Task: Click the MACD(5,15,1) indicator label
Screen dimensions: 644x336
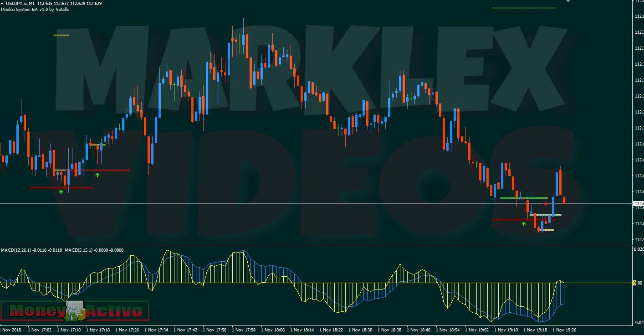Action: pyautogui.click(x=79, y=250)
